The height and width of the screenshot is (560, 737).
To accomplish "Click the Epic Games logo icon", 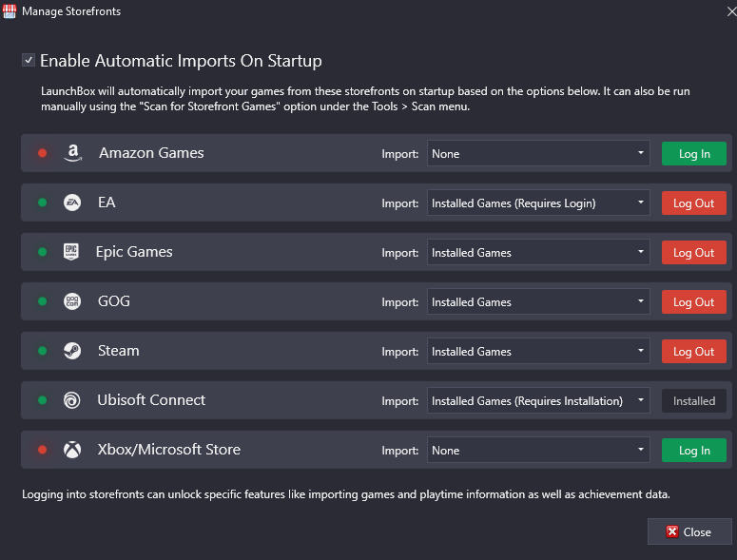I will click(71, 252).
